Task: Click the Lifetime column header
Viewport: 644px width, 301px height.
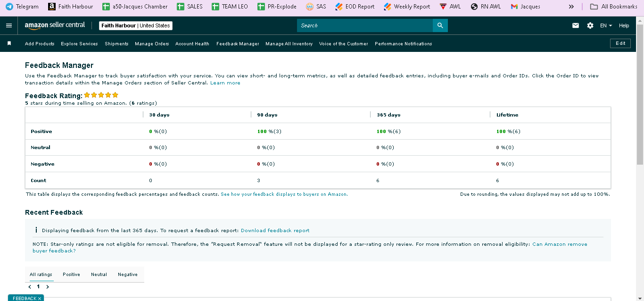Action: coord(507,115)
